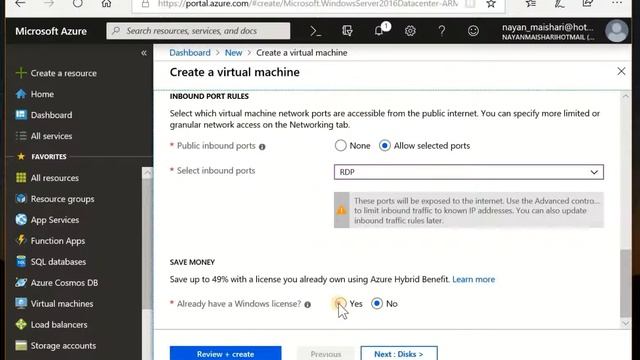Viewport: 640px width, 360px height.
Task: Select None for public inbound ports
Action: (x=340, y=145)
